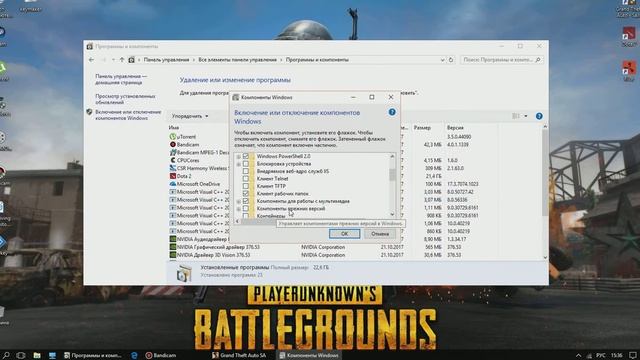Screen dimensions: 640x360
Task: Check Блокировка устройства checkbox
Action: coord(246,164)
